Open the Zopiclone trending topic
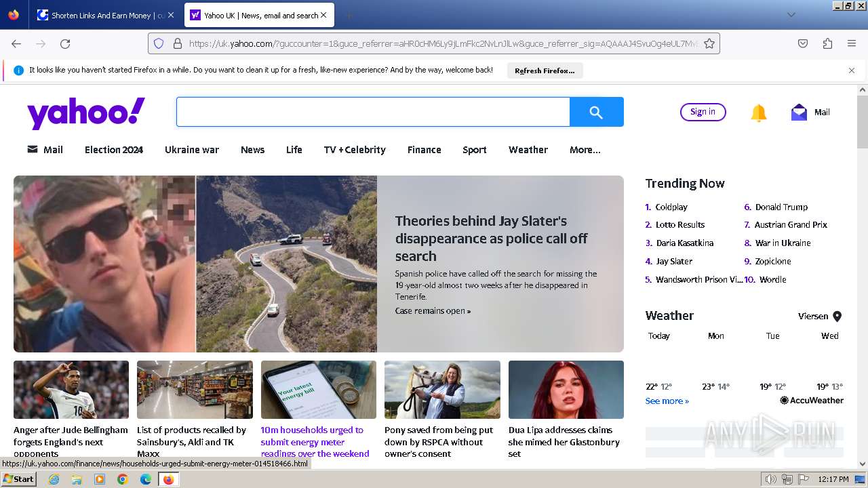The width and height of the screenshot is (868, 488). 773,261
